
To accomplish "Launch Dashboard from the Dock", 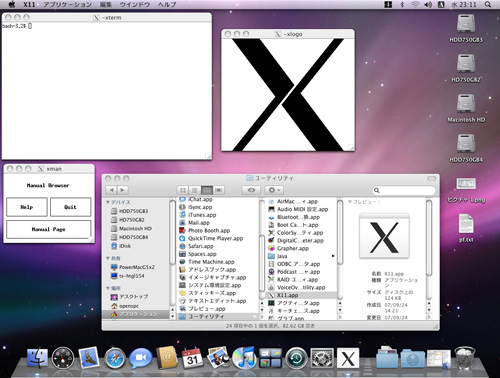I will [63, 358].
